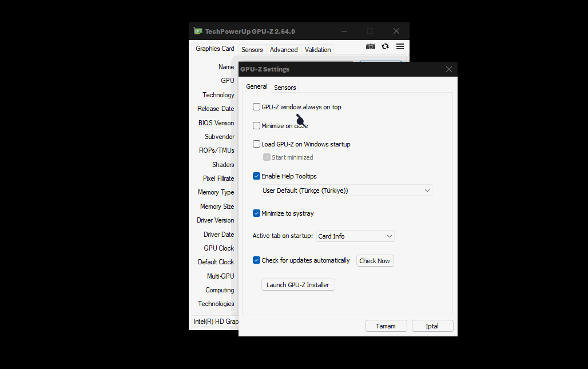Click the Intel(R) HD Graphics GPU selector
The image size is (588, 369).
click(x=216, y=322)
